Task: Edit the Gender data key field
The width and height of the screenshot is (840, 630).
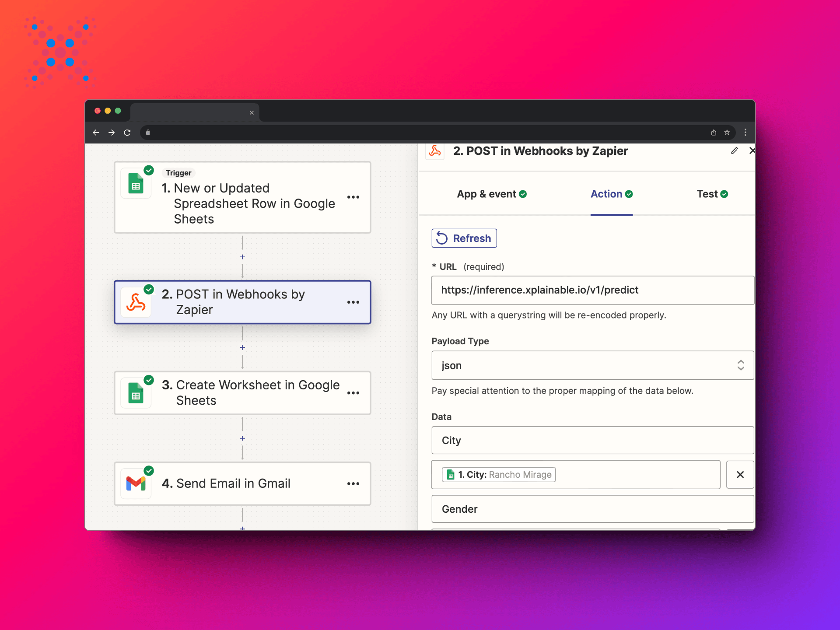Action: pyautogui.click(x=593, y=509)
